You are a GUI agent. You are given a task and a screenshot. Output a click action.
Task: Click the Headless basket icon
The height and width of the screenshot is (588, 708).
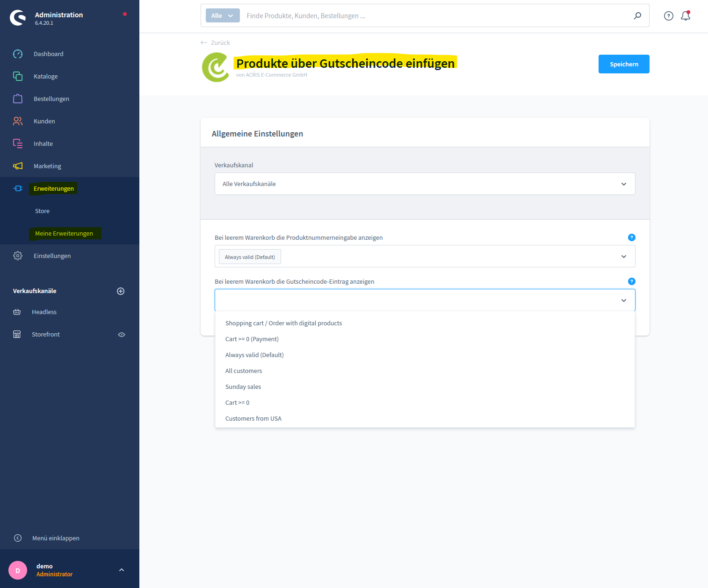tap(17, 312)
